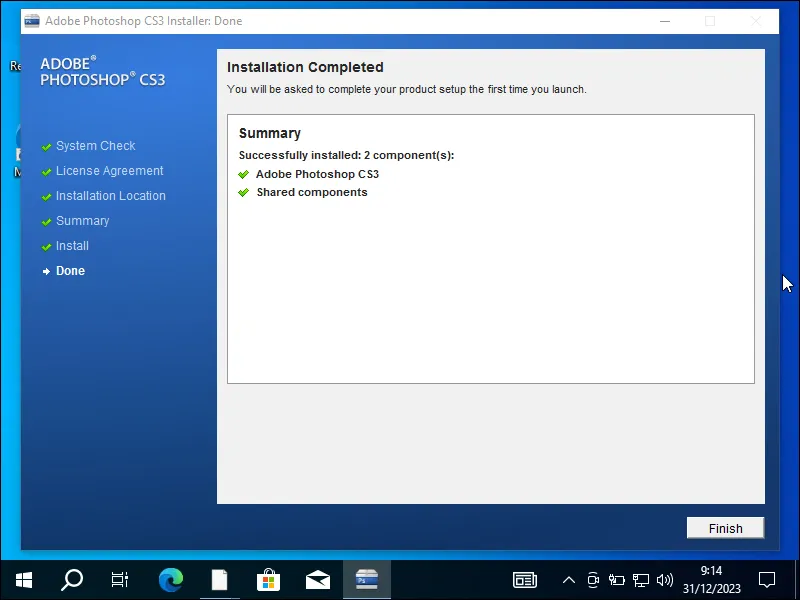Open the Windows Start menu

click(x=24, y=579)
